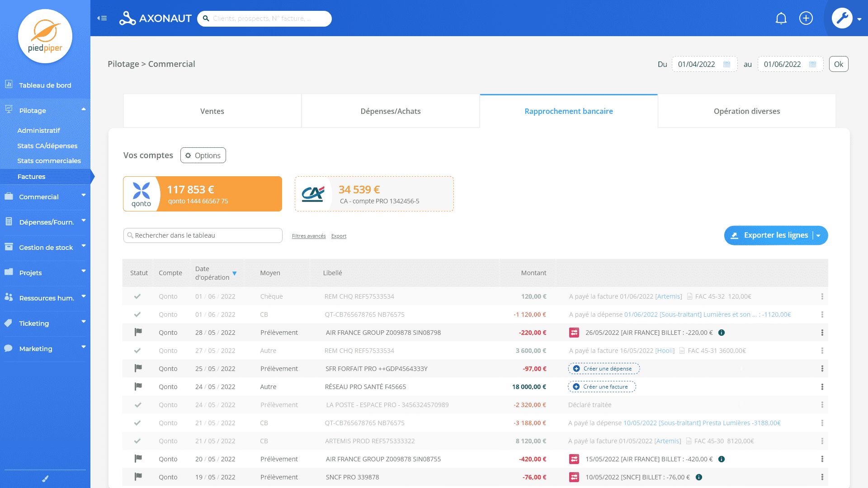The height and width of the screenshot is (488, 868).
Task: Click info icon next to SNCF BILLET -76,00 €
Action: click(x=698, y=477)
